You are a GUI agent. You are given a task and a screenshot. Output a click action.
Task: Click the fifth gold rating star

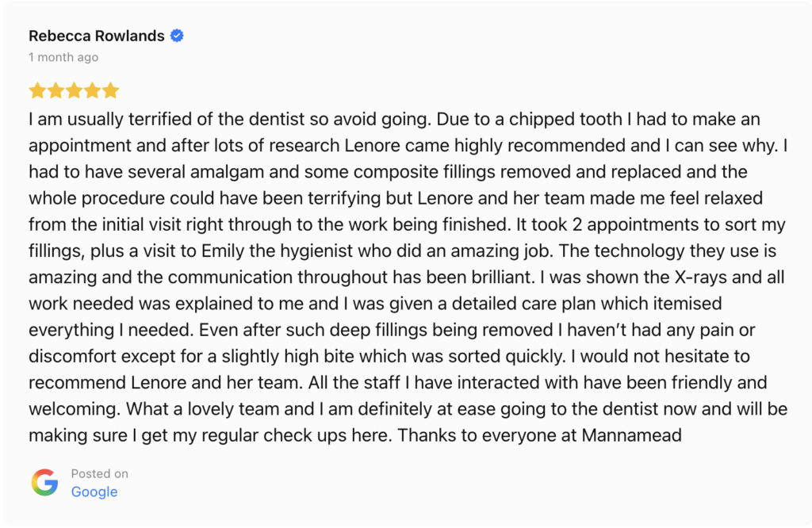[x=110, y=90]
